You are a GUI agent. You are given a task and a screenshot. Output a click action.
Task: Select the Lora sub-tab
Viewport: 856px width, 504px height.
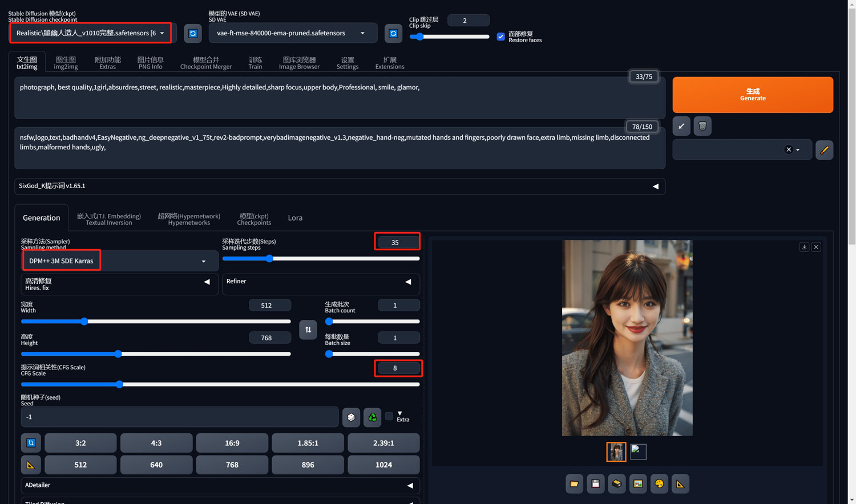[x=295, y=218]
